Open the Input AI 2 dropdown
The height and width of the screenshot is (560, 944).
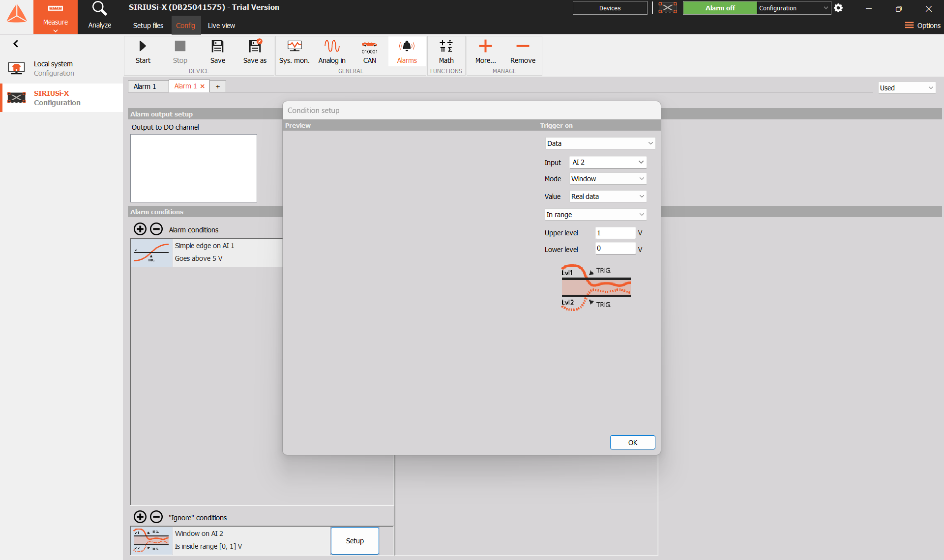click(x=608, y=162)
